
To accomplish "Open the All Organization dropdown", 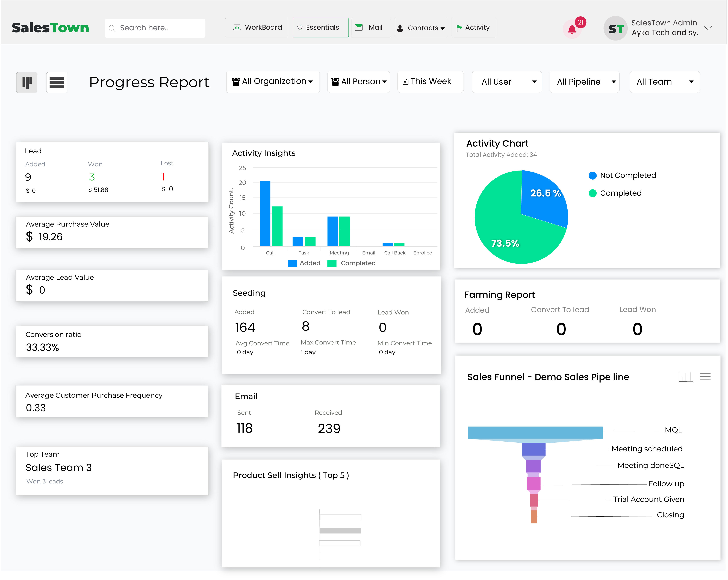I will pos(273,82).
